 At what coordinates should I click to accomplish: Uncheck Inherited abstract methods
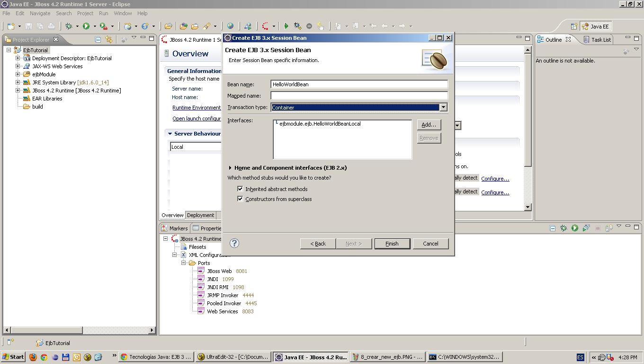(241, 189)
